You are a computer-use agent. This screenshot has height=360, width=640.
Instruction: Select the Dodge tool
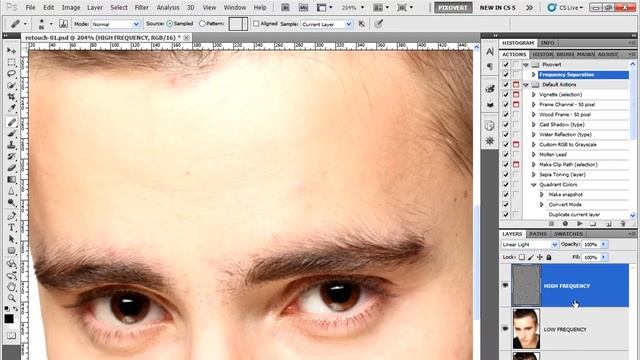tap(11, 202)
